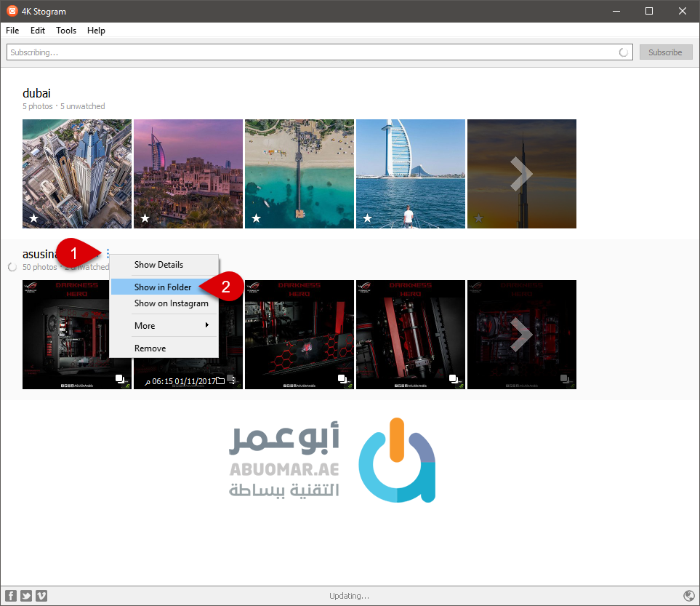Toggle favorite star on first dubai photo
Image resolution: width=700 pixels, height=606 pixels.
33,218
